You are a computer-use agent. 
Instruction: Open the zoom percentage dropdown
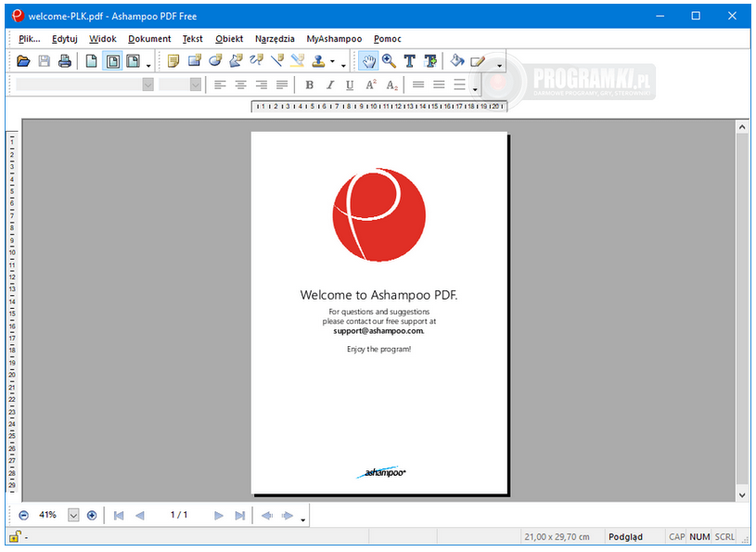pyautogui.click(x=73, y=516)
